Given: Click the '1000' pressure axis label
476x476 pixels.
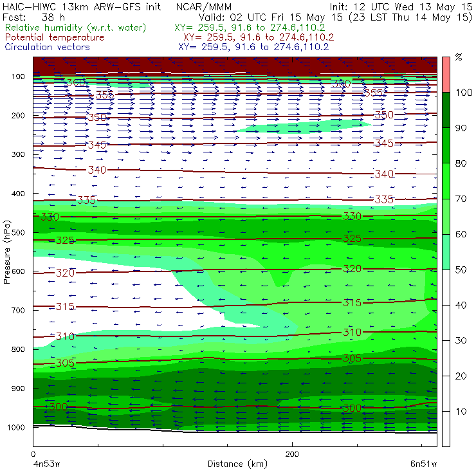Looking at the screenshot, I should 16,427.
